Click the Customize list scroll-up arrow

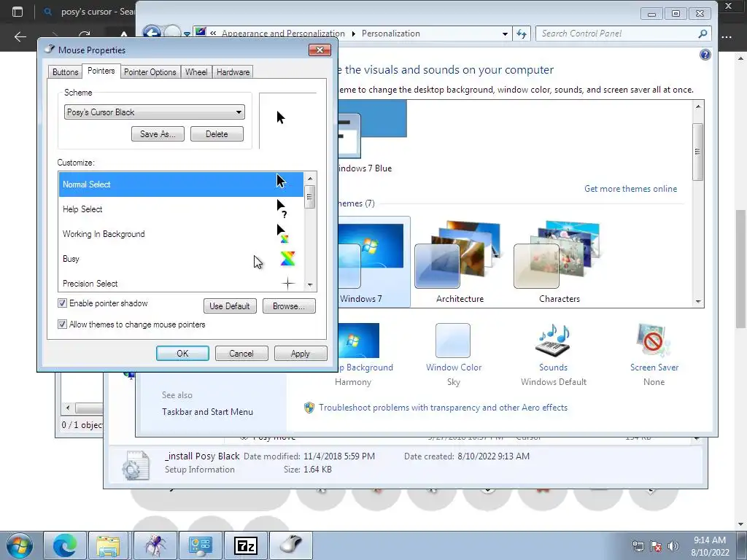(x=310, y=178)
